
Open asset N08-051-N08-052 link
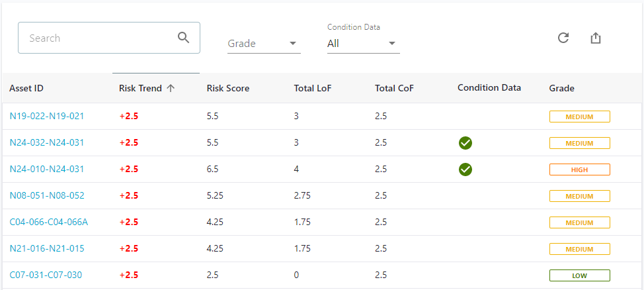coord(47,195)
